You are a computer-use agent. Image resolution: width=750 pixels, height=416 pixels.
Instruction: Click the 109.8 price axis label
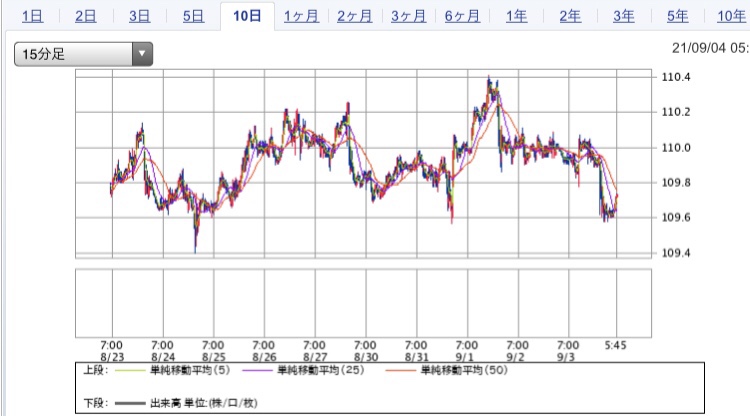[676, 182]
